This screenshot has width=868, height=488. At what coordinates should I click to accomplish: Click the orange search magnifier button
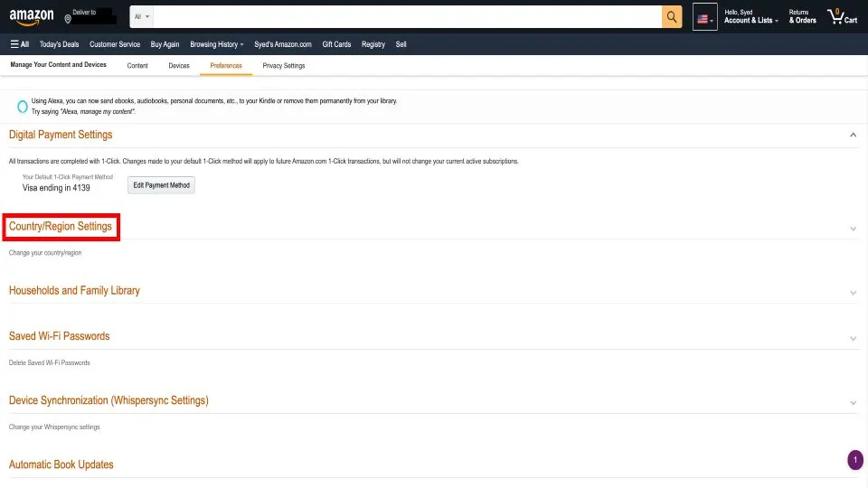672,17
